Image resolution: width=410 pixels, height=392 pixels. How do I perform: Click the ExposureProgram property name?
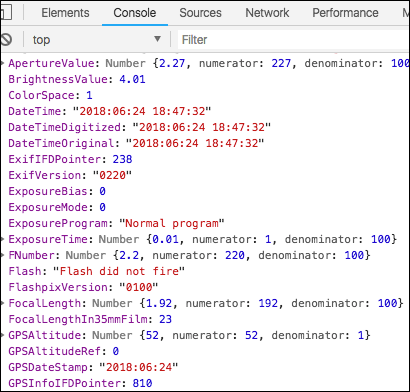pyautogui.click(x=58, y=223)
